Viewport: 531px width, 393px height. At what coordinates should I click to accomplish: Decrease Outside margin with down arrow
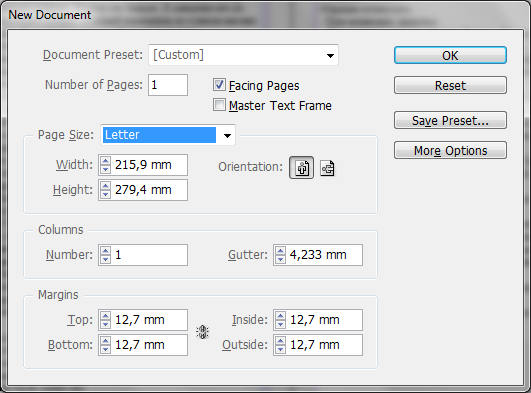[x=280, y=349]
